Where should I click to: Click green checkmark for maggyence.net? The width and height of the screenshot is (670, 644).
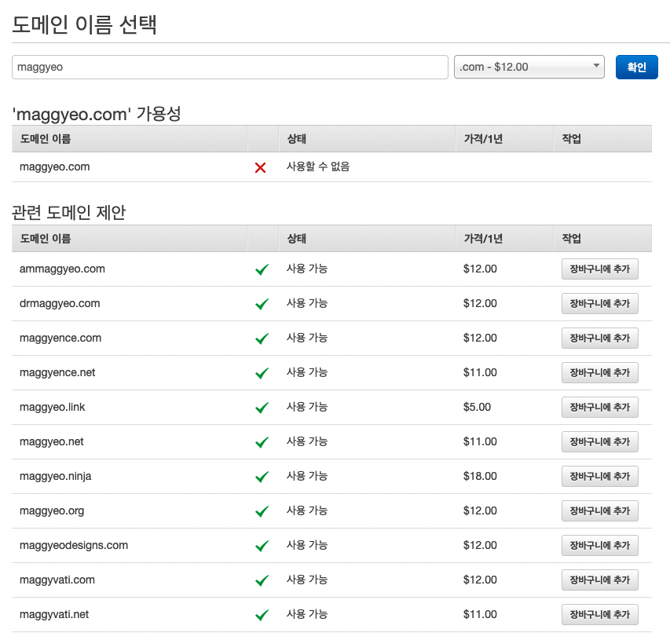pyautogui.click(x=262, y=373)
